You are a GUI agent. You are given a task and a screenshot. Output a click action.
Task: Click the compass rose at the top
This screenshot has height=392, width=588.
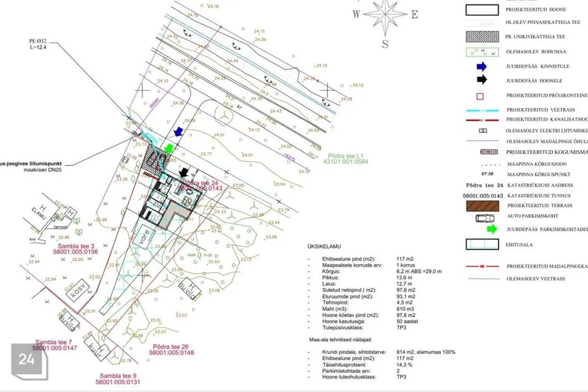385,17
